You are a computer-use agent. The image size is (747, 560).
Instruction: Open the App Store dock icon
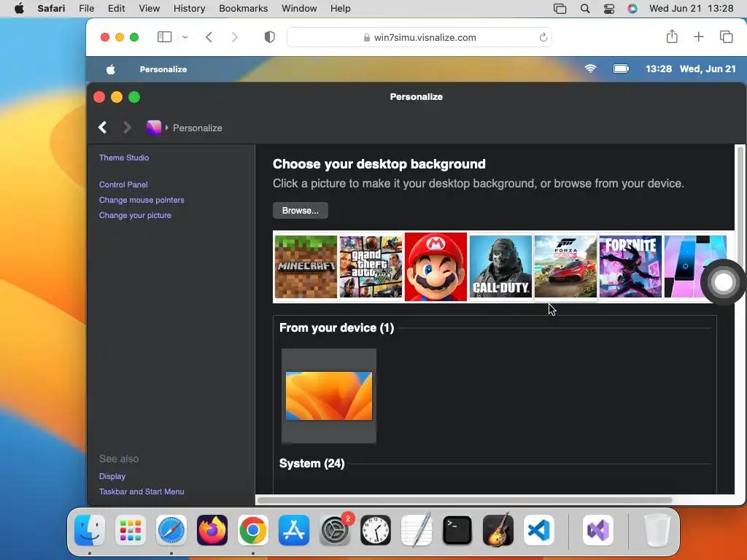pyautogui.click(x=294, y=530)
